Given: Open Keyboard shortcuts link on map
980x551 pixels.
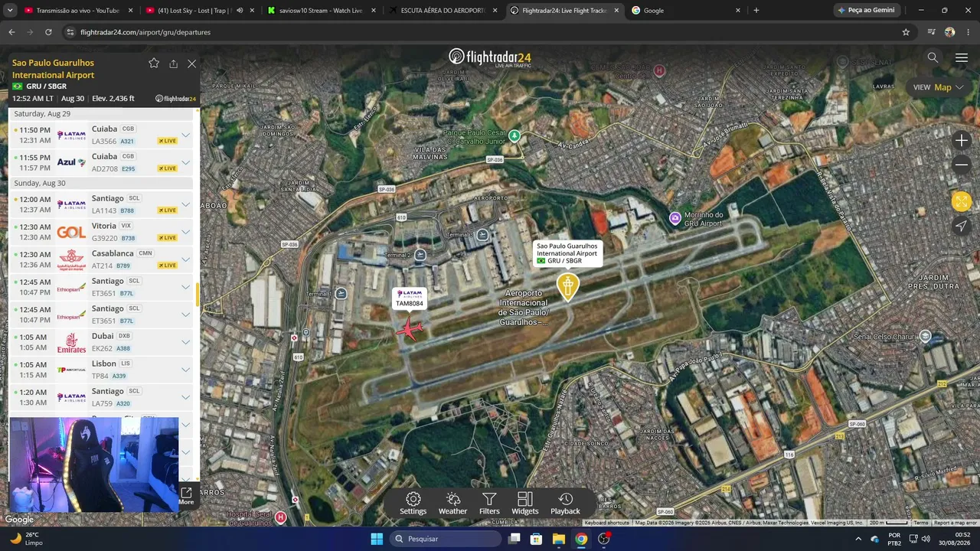Looking at the screenshot, I should [607, 523].
